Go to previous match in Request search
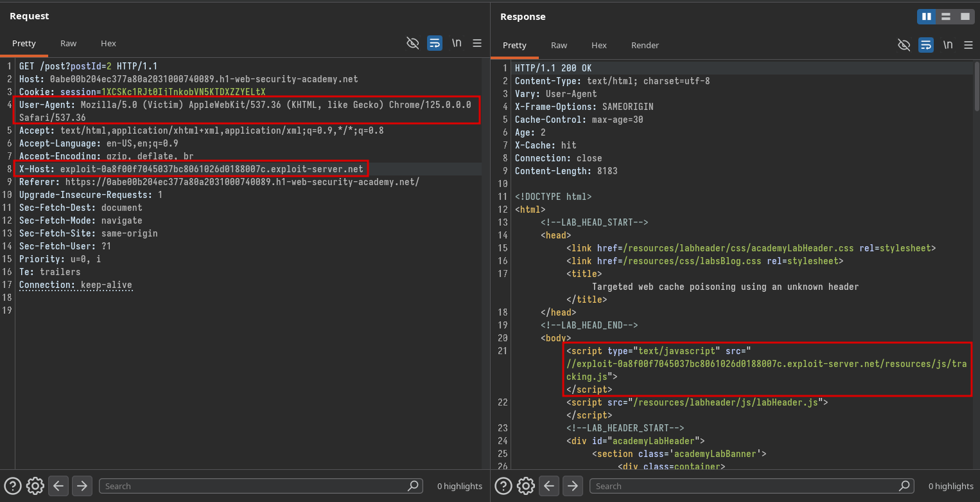This screenshot has height=502, width=980. (58, 486)
